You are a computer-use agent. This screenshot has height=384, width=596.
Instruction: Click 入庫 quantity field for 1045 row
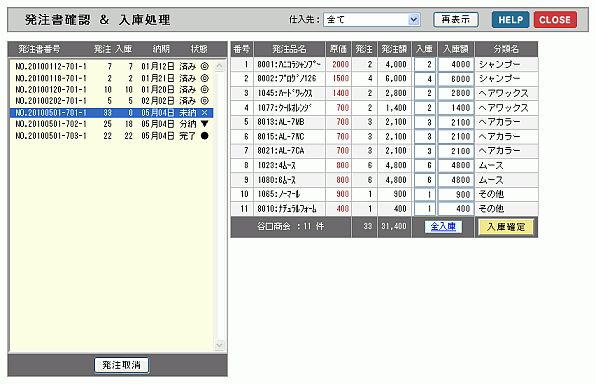[x=425, y=93]
